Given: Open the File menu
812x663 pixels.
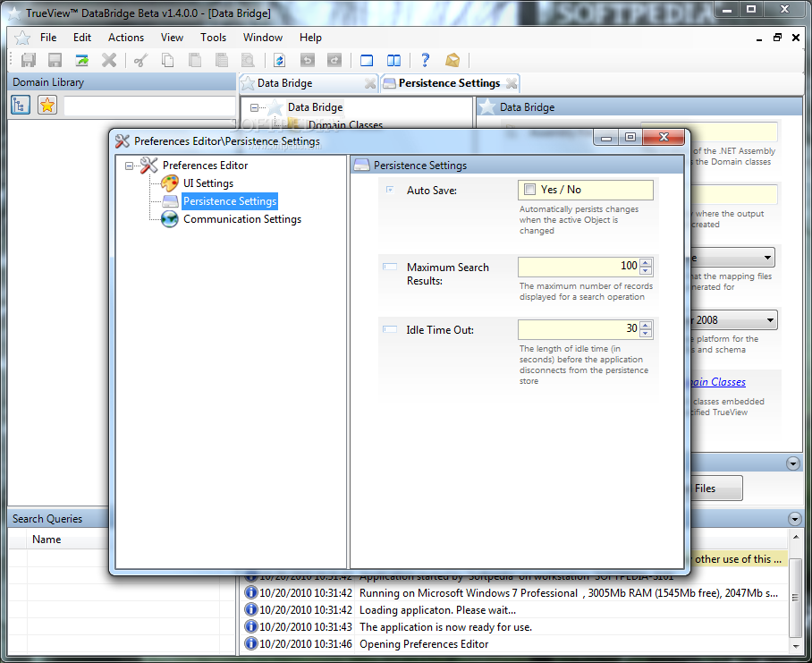Looking at the screenshot, I should click(x=48, y=38).
